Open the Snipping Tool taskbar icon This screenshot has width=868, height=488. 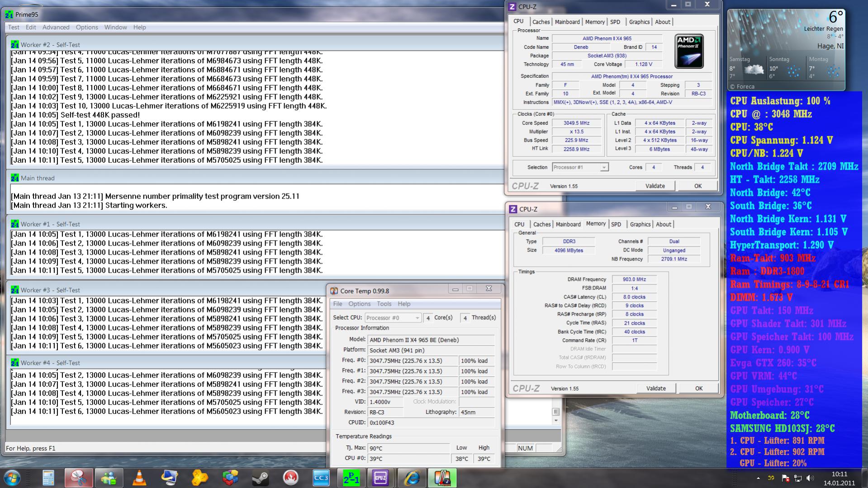79,478
